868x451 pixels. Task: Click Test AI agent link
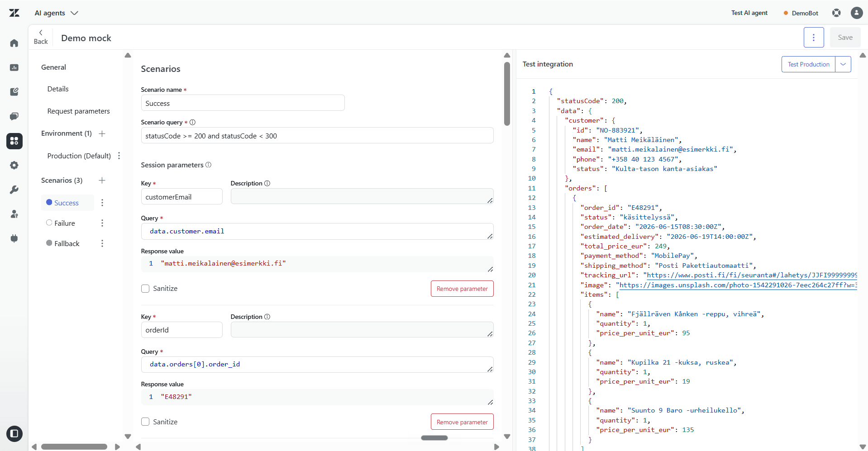tap(749, 13)
